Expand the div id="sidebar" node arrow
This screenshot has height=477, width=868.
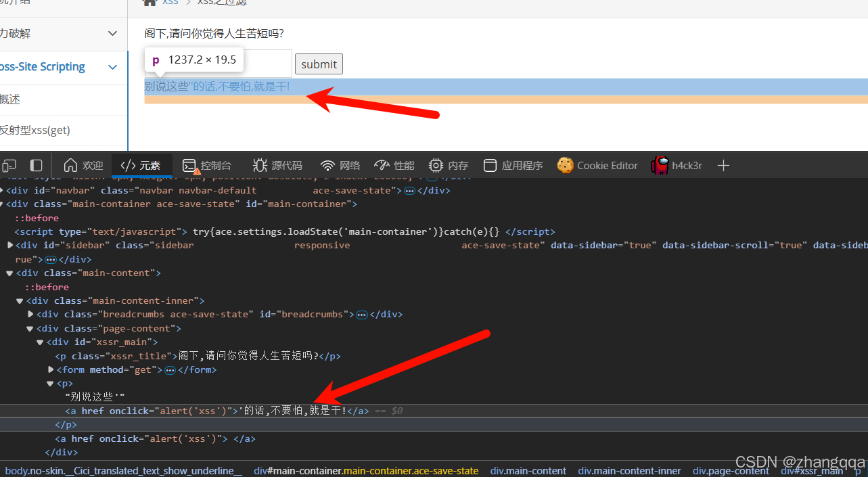[x=10, y=246]
